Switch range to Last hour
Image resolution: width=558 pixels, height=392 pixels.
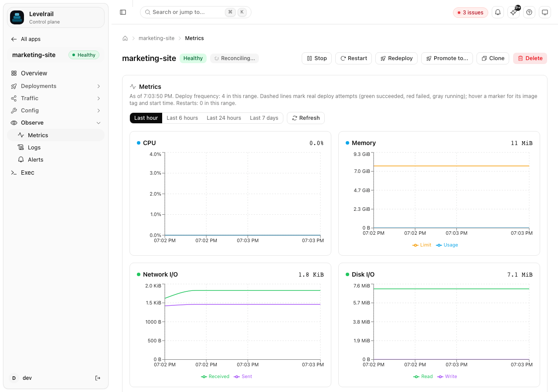(x=146, y=118)
